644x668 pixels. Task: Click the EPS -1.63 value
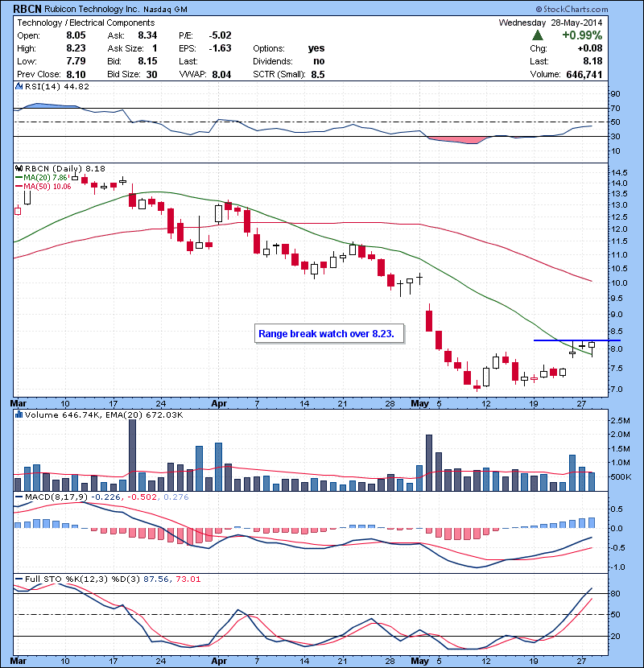point(220,48)
